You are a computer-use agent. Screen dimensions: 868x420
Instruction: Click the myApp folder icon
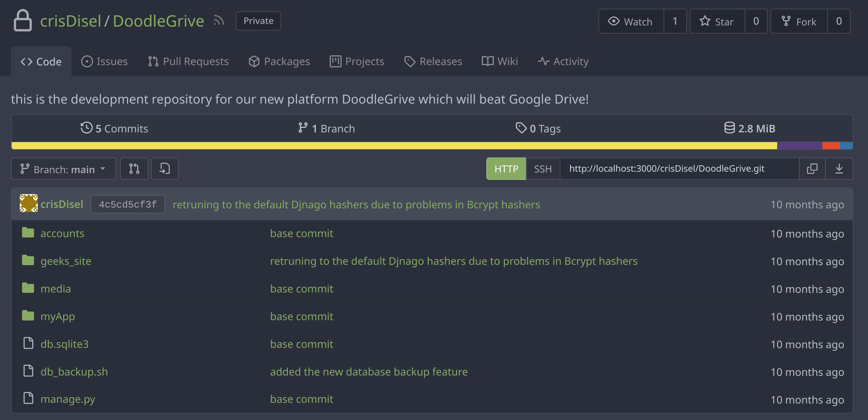point(28,316)
